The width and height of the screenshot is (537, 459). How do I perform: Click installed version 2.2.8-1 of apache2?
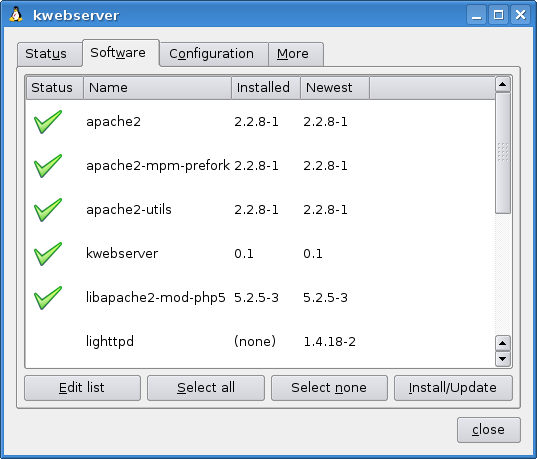256,122
